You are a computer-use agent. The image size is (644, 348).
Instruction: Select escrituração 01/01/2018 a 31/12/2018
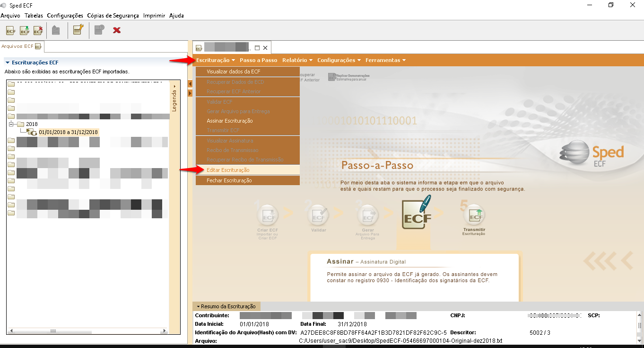[68, 132]
